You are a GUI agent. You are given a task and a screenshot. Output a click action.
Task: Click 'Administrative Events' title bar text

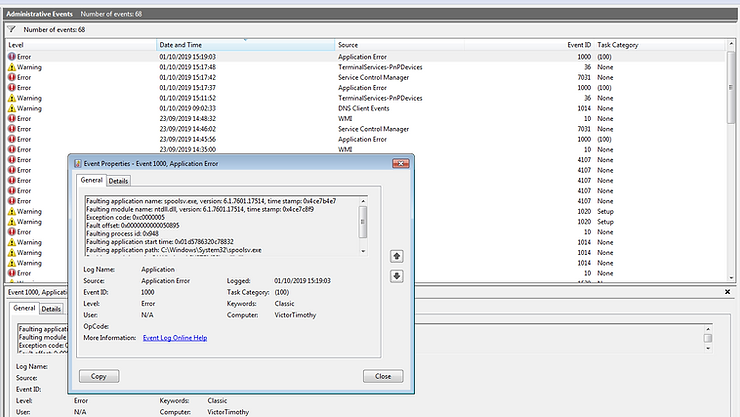coord(40,14)
